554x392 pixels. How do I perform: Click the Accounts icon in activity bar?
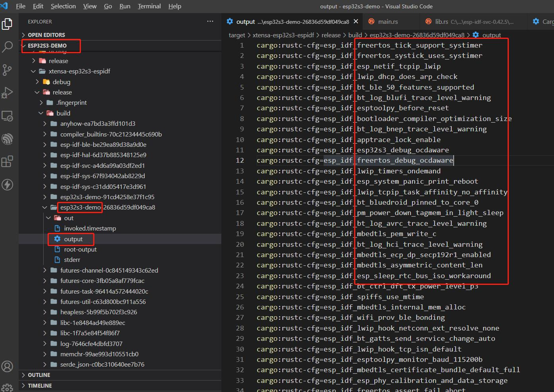8,366
